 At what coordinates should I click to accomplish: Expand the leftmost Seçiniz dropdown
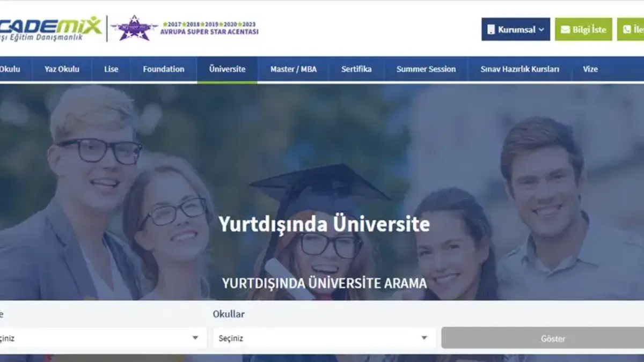[103, 338]
